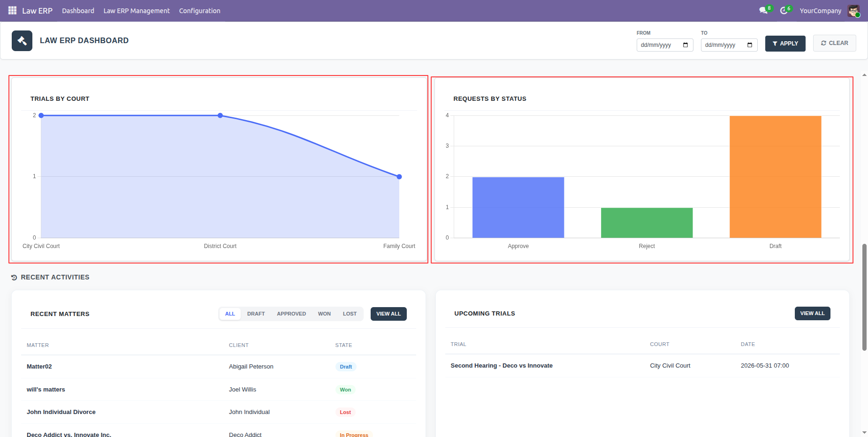868x437 pixels.
Task: Filter Recent Matters by WON
Action: (324, 314)
